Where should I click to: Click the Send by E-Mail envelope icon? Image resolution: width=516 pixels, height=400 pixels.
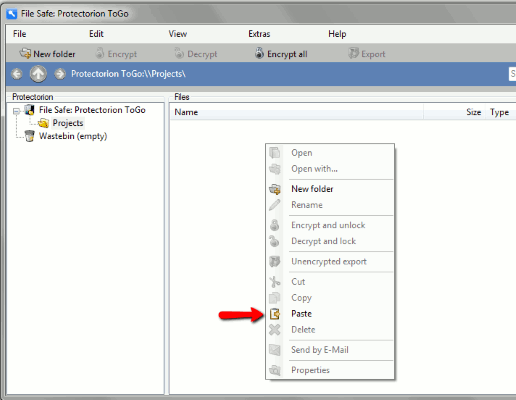pyautogui.click(x=275, y=350)
